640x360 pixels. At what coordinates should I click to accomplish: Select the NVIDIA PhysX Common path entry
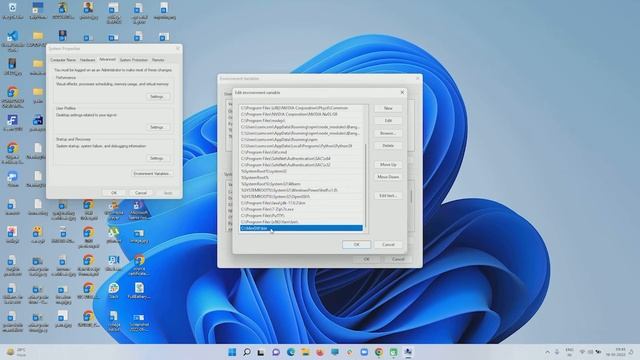click(x=301, y=108)
